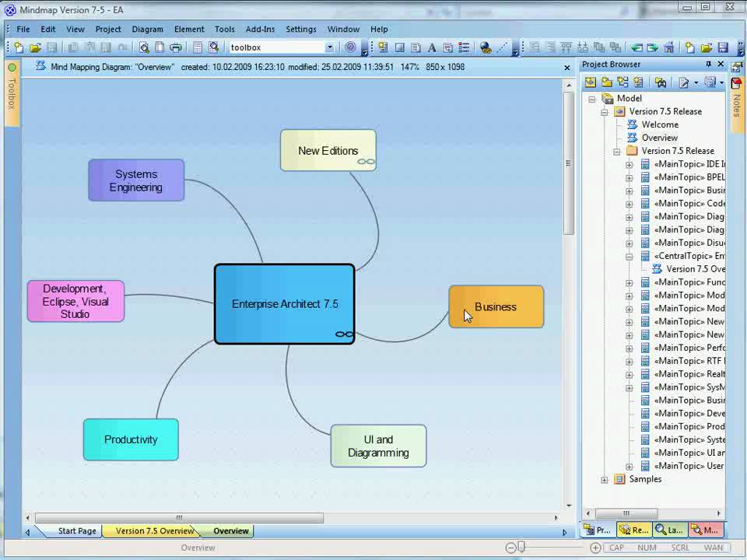Click the element list icon with red bullets
The image size is (747, 560).
click(x=464, y=47)
